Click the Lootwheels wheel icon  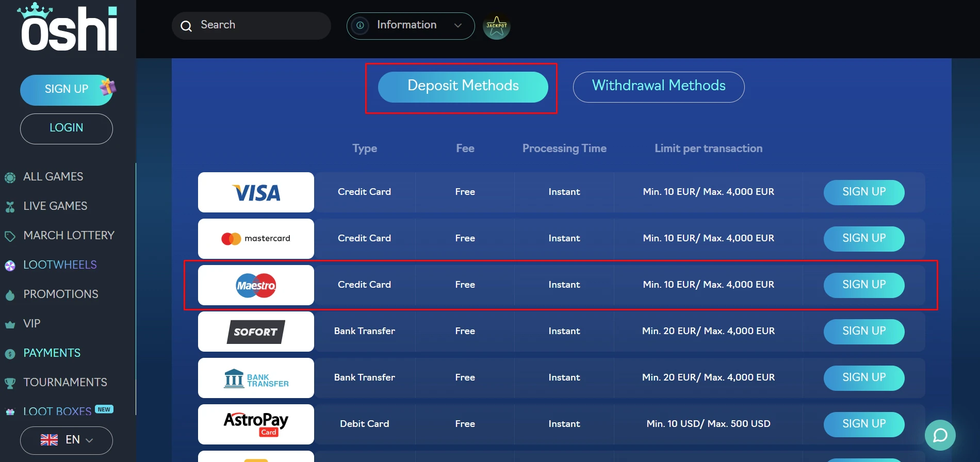click(10, 266)
